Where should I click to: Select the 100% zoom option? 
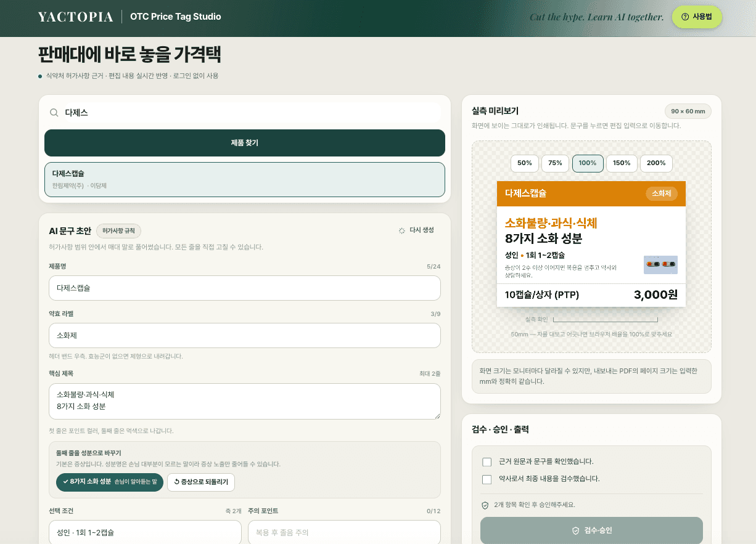(x=588, y=163)
